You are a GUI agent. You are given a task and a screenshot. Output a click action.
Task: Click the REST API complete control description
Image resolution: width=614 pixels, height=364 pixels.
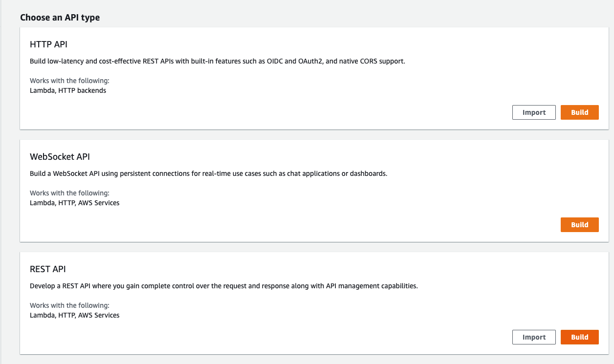[224, 286]
